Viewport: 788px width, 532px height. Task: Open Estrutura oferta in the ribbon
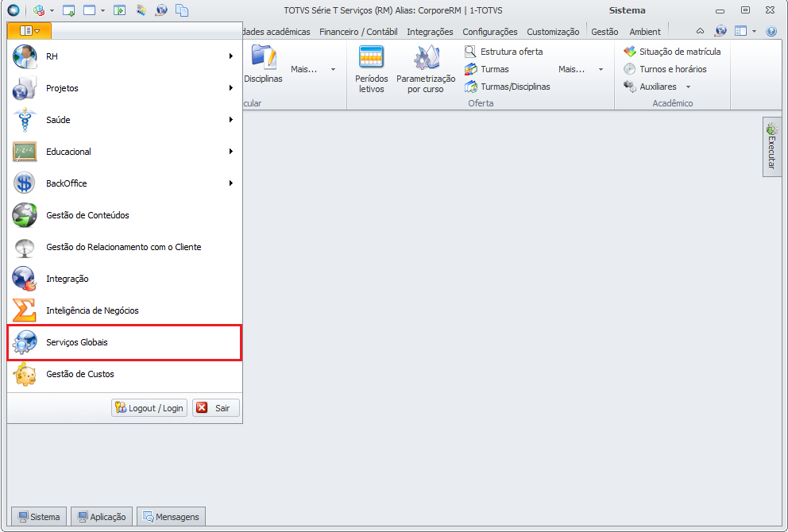504,52
